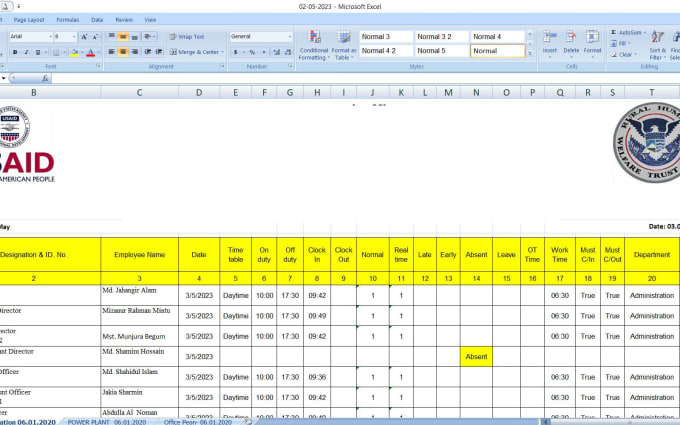Expand the font color dropdown arrow

coord(98,52)
